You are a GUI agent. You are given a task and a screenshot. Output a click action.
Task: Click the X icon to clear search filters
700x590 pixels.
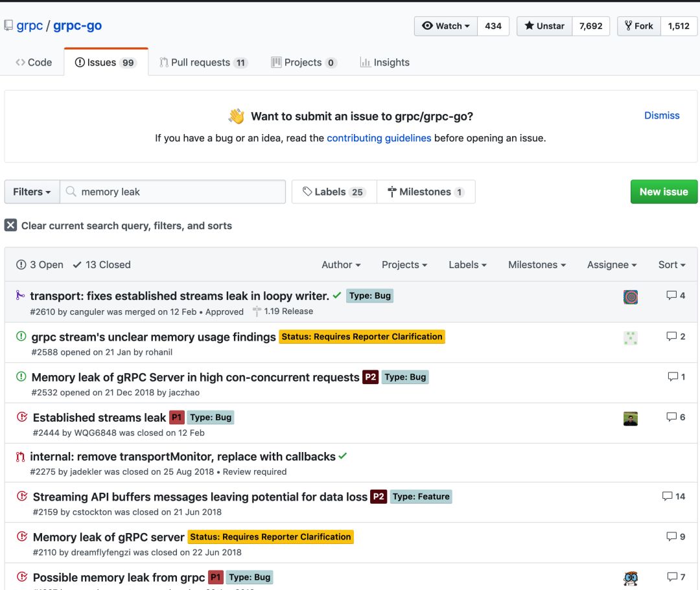point(11,225)
